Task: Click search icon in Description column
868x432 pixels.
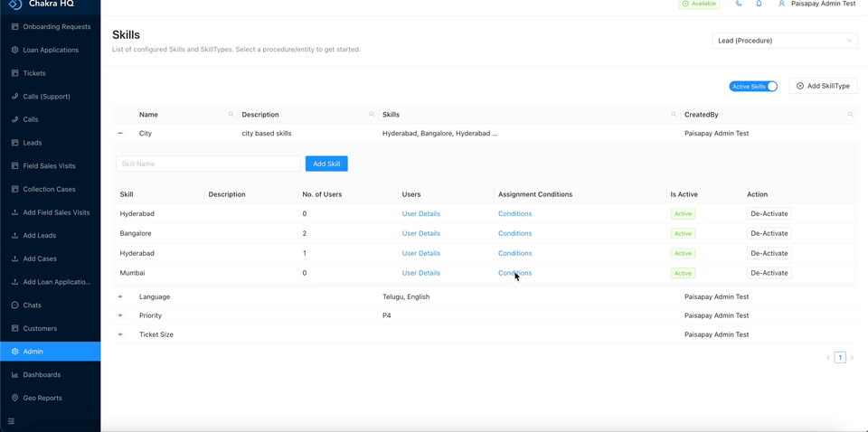Action: 372,115
